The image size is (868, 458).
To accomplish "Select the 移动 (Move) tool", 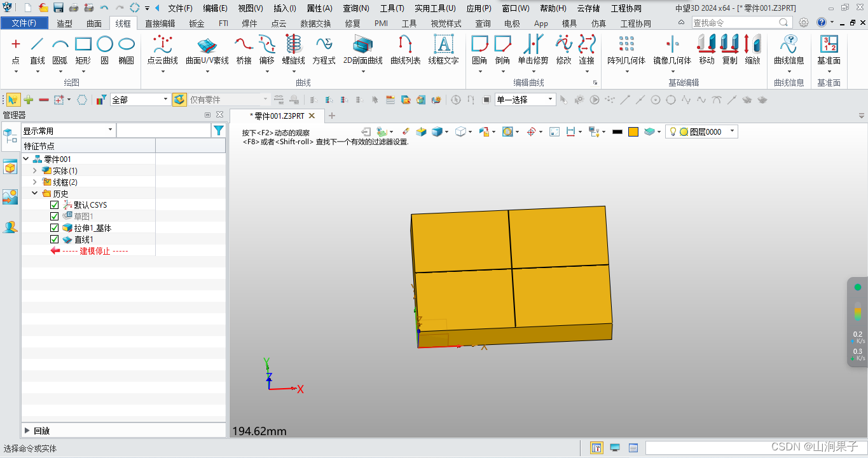I will [x=707, y=51].
